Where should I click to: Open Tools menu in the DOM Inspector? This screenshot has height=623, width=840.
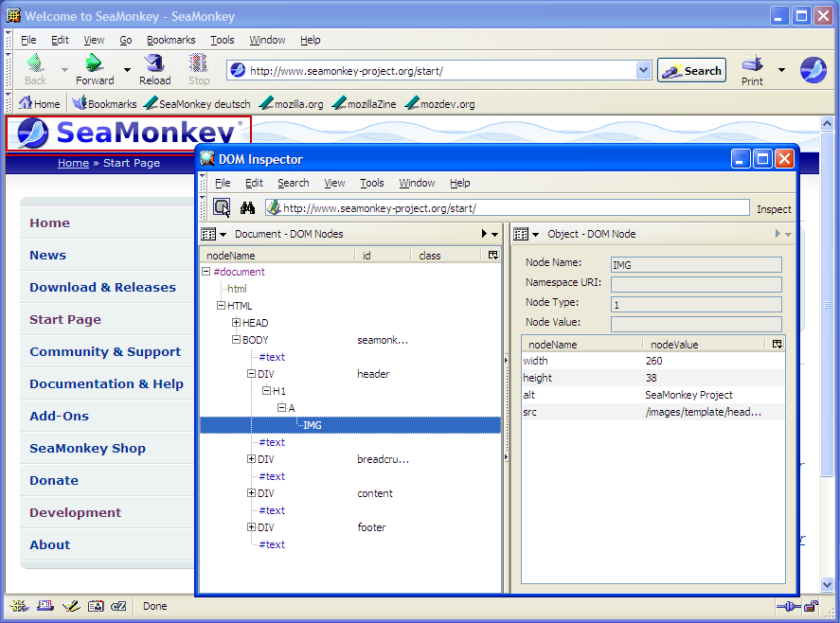click(372, 183)
